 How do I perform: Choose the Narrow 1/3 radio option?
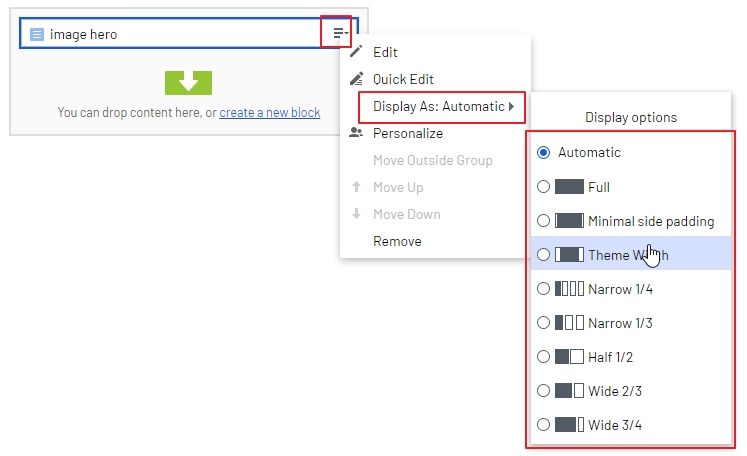tap(543, 323)
